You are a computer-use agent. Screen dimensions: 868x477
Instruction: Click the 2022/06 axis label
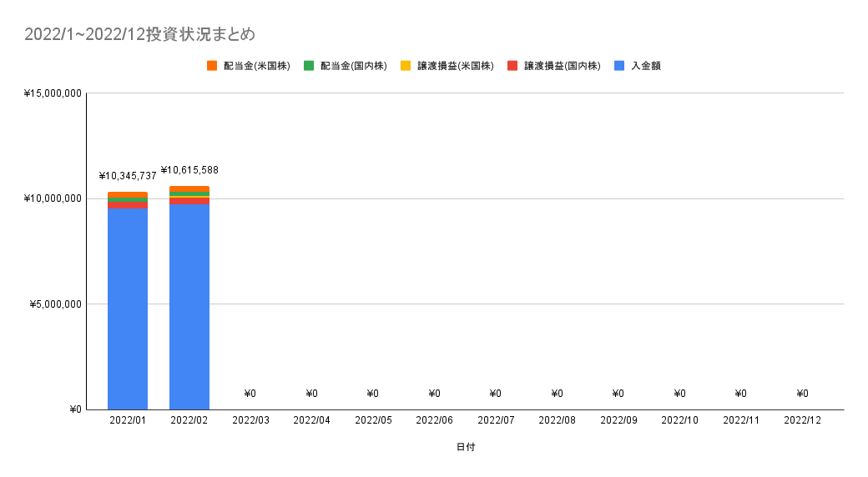tap(435, 420)
